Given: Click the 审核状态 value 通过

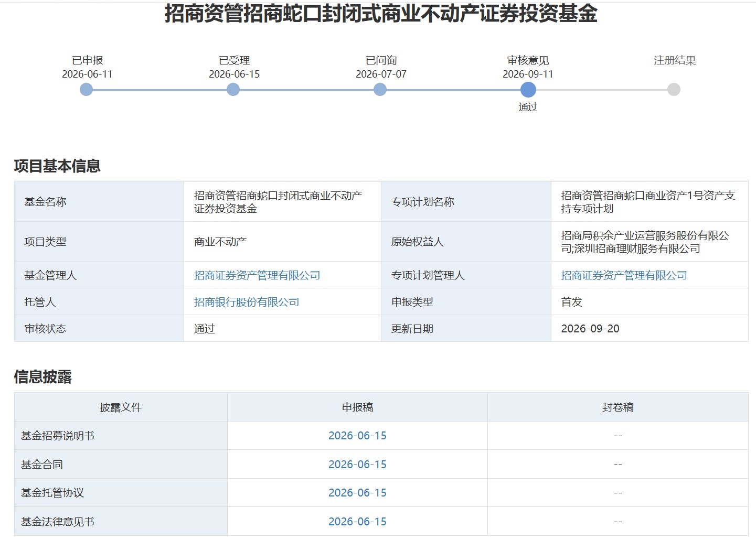Looking at the screenshot, I should (205, 329).
